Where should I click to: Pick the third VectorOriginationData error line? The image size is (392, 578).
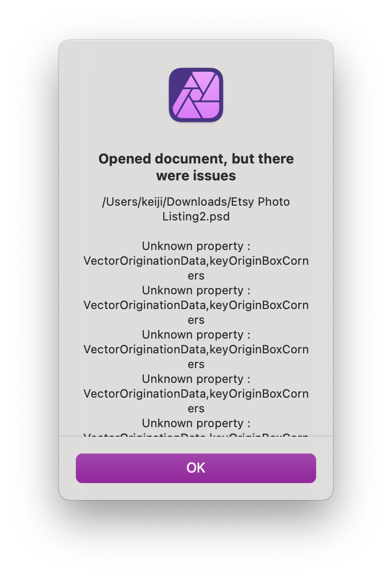tap(196, 350)
